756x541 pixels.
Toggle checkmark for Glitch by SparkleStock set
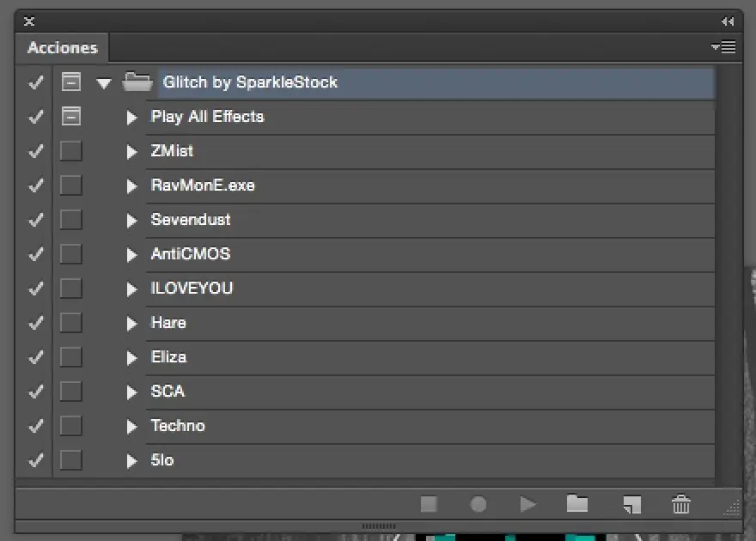pos(36,82)
